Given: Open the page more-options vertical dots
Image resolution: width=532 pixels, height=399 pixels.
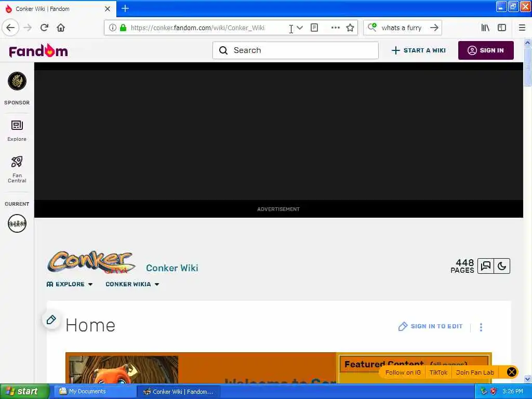Looking at the screenshot, I should [481, 327].
